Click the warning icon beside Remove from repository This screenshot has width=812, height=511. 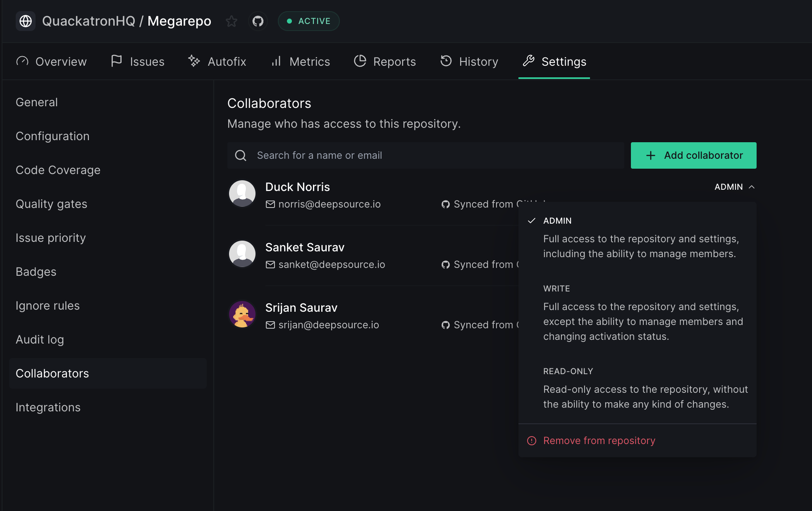(532, 441)
